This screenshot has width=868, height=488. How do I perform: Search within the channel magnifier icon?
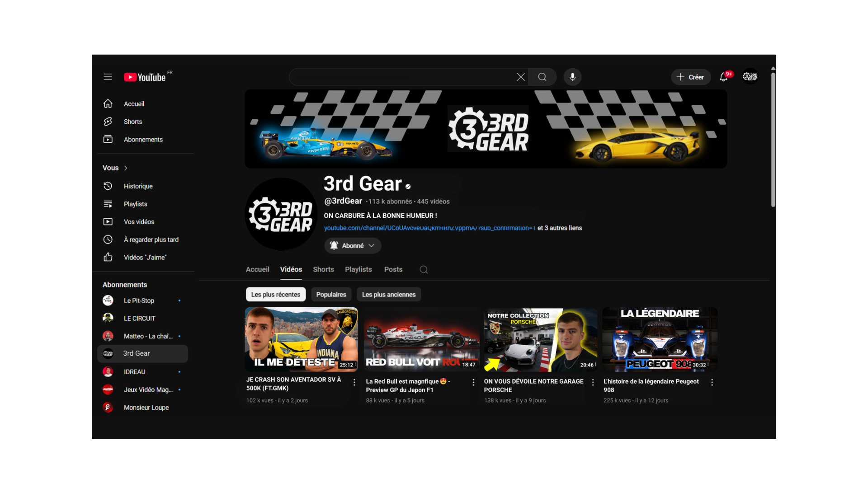point(424,269)
